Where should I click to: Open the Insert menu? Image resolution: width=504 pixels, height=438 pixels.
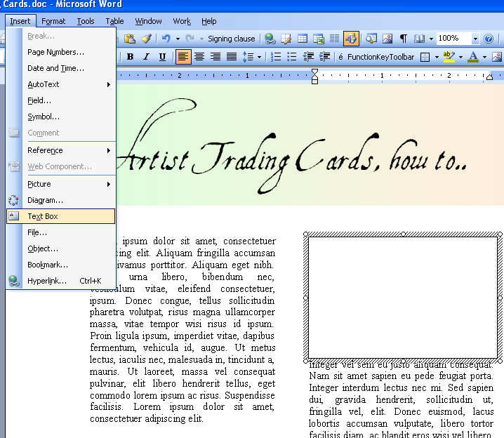[x=20, y=21]
